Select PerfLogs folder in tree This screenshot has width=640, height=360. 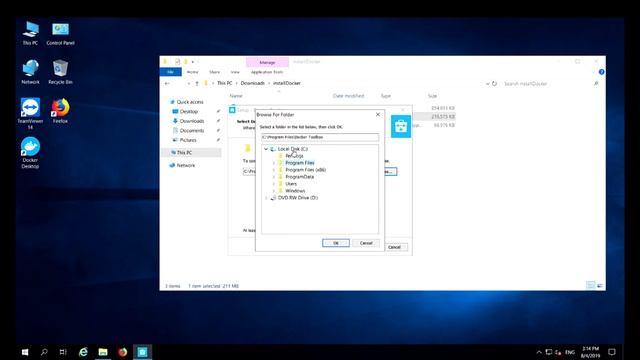[x=294, y=156]
